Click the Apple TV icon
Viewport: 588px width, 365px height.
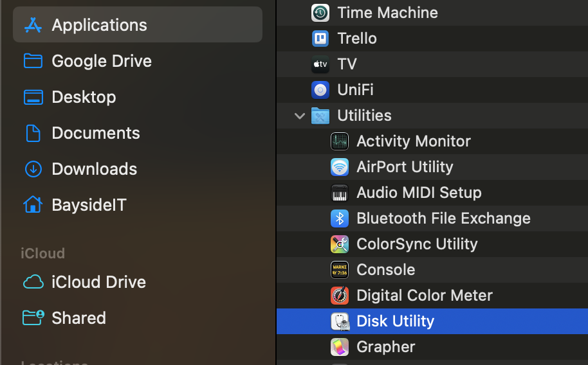click(320, 64)
